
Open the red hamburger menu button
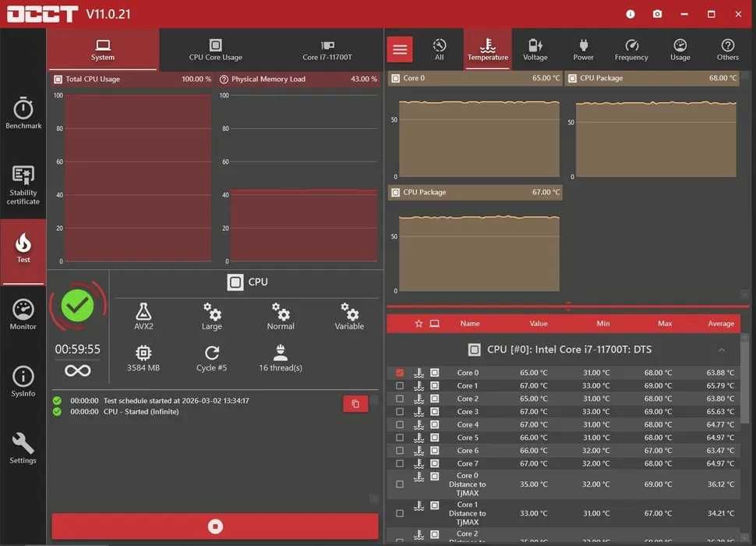pyautogui.click(x=400, y=49)
